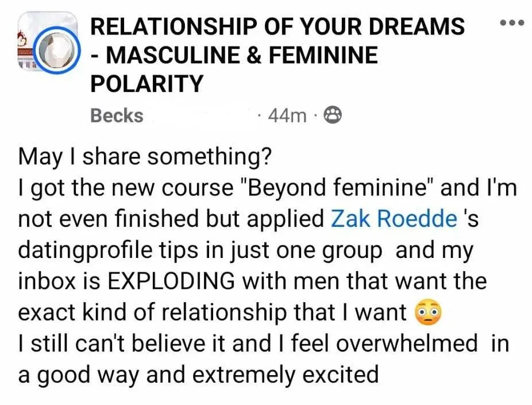This screenshot has width=532, height=405.
Task: Open the RELATIONSHIP OF YOUR DREAMS group title
Action: click(x=277, y=26)
